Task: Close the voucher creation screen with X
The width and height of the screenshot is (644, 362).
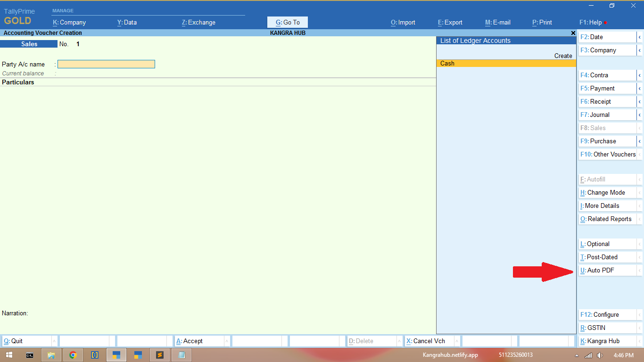Action: tap(573, 33)
